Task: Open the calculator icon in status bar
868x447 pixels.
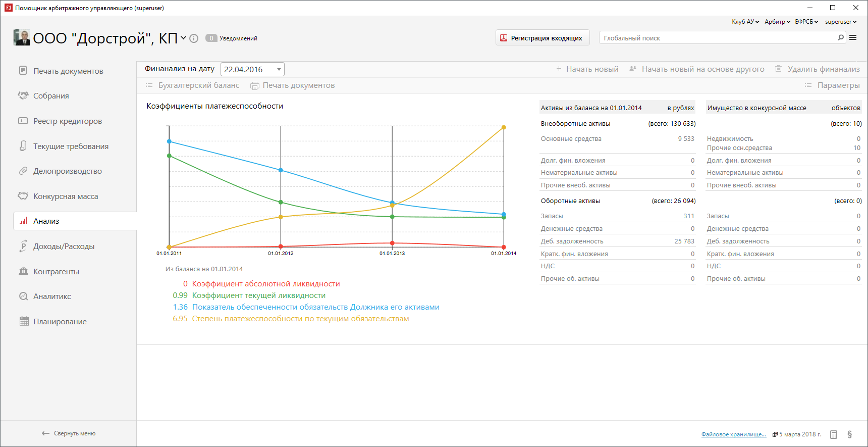Action: 834,434
